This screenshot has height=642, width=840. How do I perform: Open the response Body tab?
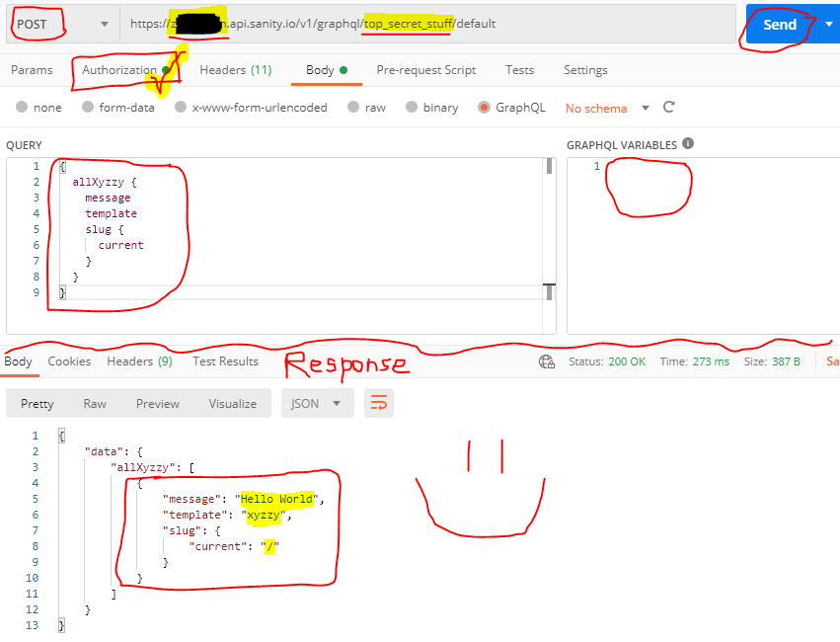[x=18, y=361]
